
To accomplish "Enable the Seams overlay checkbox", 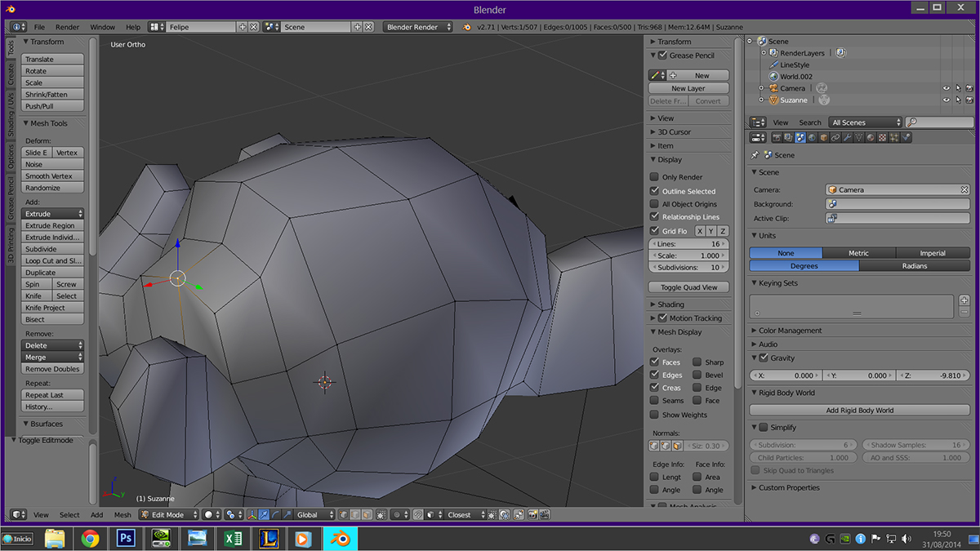I will click(654, 401).
